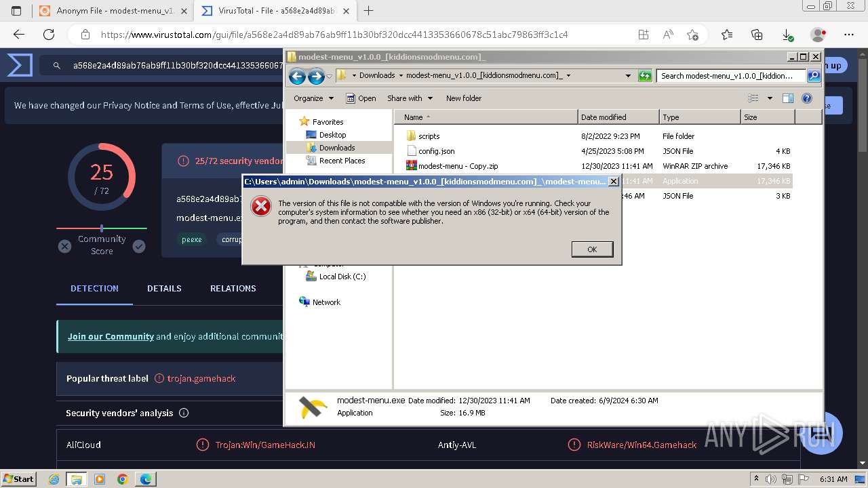The height and width of the screenshot is (488, 868).
Task: Sort files by Name column
Action: pyautogui.click(x=486, y=117)
